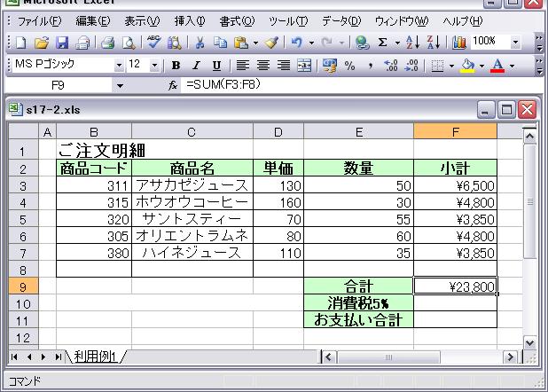Align text right
Viewport: 548px width, 392px height.
click(x=284, y=66)
